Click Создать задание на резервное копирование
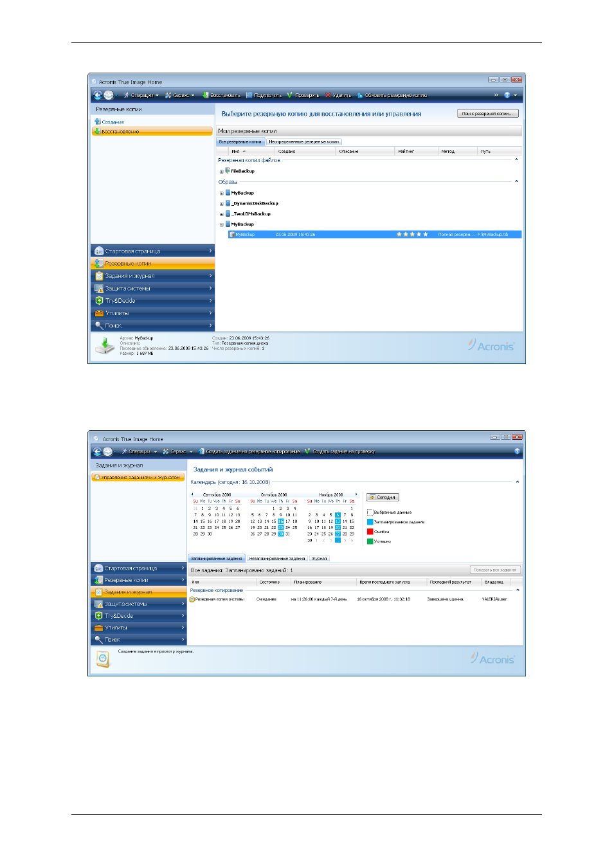Screen dimensions: 614x868 pyautogui.click(x=249, y=451)
